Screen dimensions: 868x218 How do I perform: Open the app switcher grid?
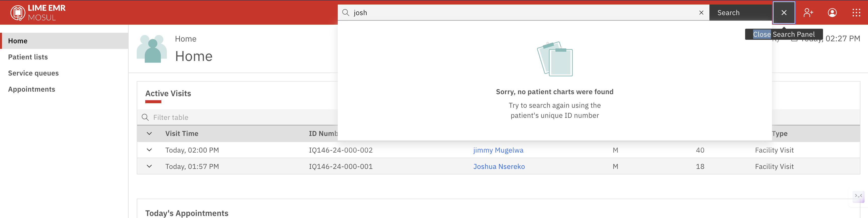[x=856, y=13]
